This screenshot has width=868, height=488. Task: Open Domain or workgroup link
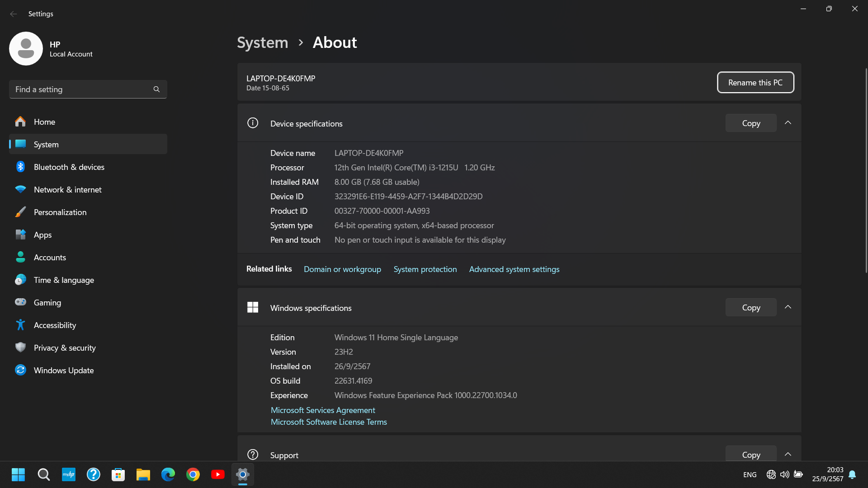pyautogui.click(x=342, y=269)
